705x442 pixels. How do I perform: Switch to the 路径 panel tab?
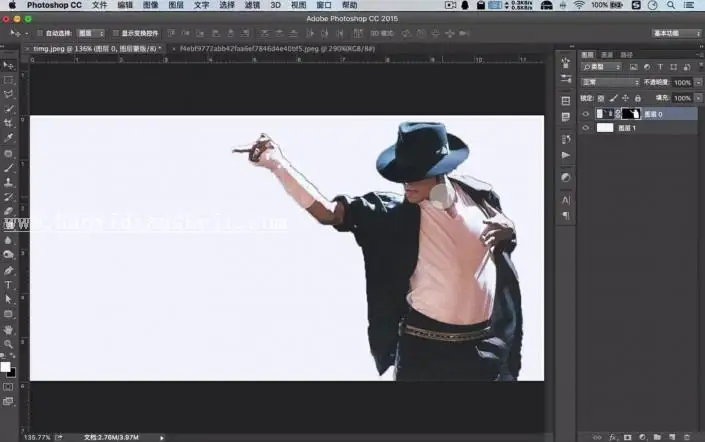pyautogui.click(x=626, y=55)
